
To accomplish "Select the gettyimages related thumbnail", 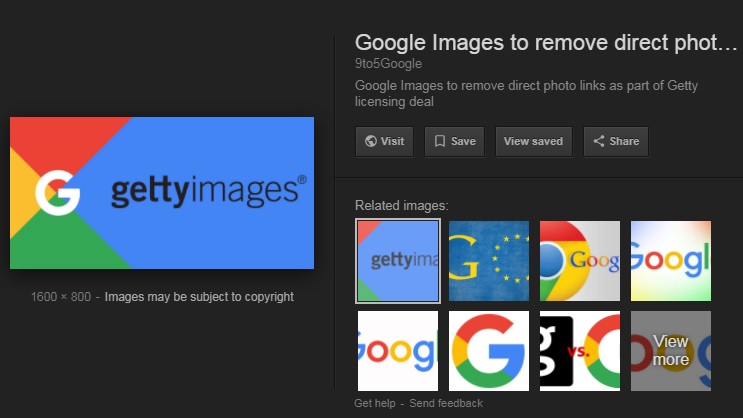I will click(398, 261).
